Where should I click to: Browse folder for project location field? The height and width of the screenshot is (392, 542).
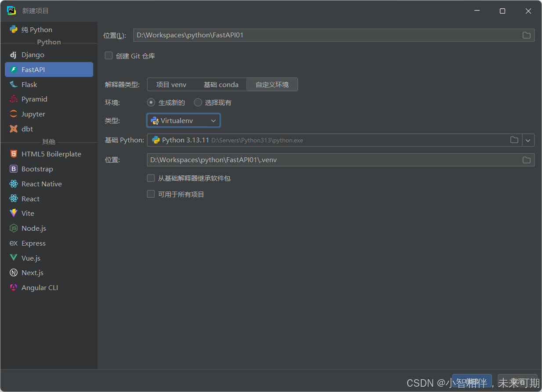(x=526, y=35)
